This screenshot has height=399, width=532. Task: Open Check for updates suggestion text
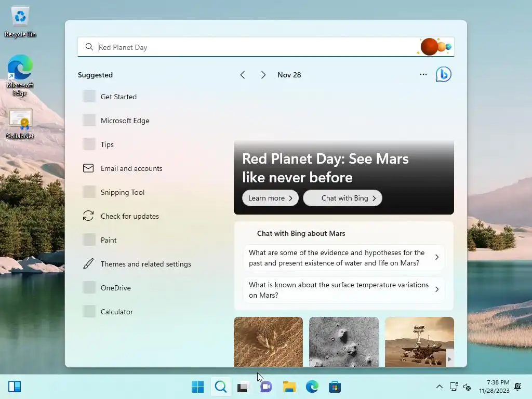click(x=129, y=216)
